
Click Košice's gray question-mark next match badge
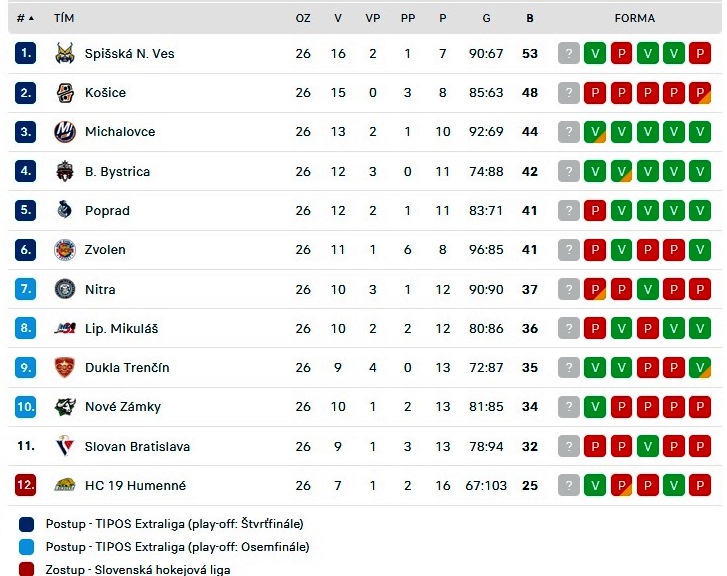click(569, 93)
